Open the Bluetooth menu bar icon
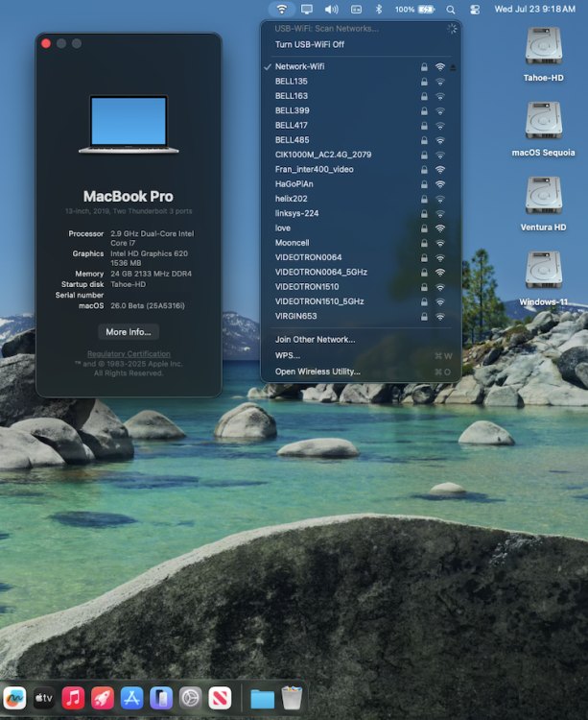The image size is (588, 720). 379,10
